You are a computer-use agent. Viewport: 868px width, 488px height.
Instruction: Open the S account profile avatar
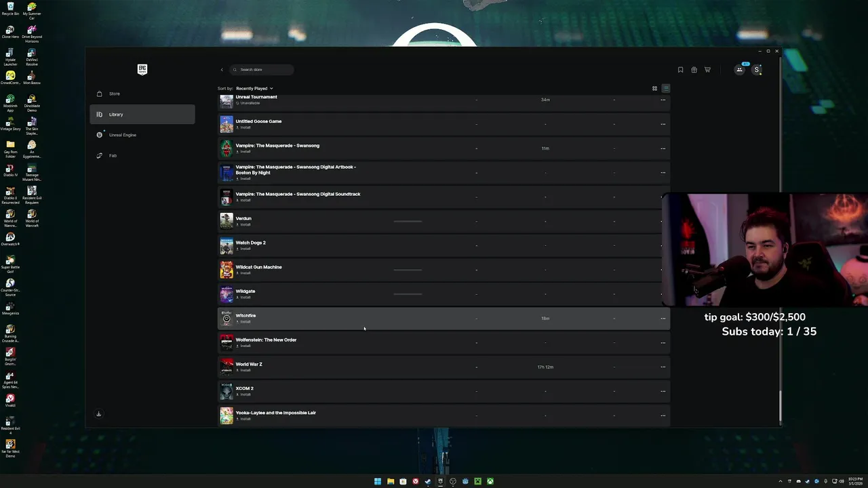click(757, 70)
